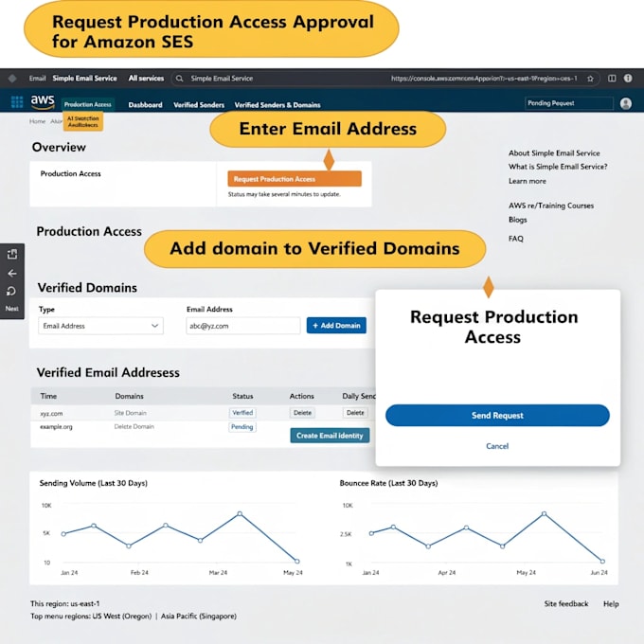Click the Email label in top bar
The width and height of the screenshot is (644, 644).
point(37,78)
